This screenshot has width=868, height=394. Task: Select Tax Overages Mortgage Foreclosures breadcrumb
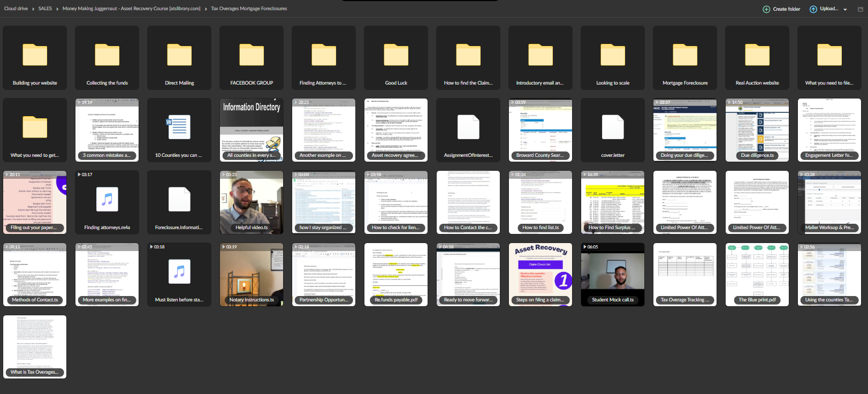pyautogui.click(x=249, y=9)
